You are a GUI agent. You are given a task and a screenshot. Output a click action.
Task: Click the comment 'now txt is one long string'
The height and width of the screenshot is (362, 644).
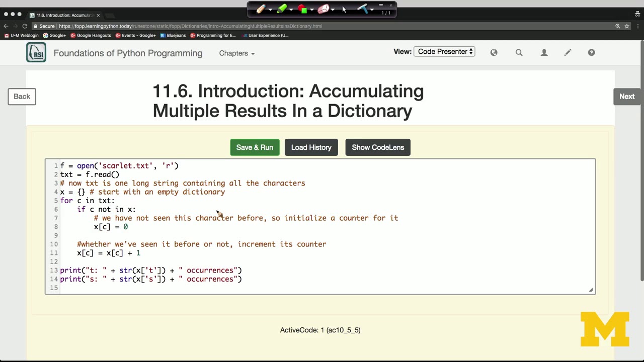(x=183, y=183)
